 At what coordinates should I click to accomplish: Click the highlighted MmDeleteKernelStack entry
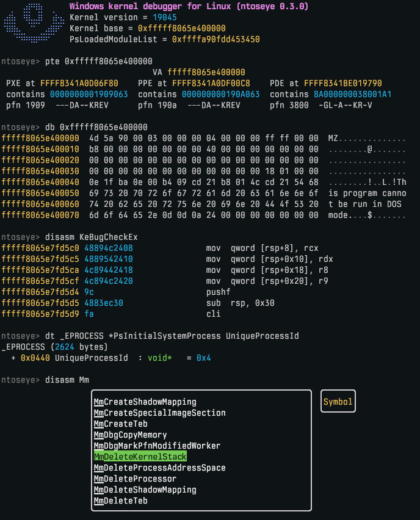[x=140, y=457]
